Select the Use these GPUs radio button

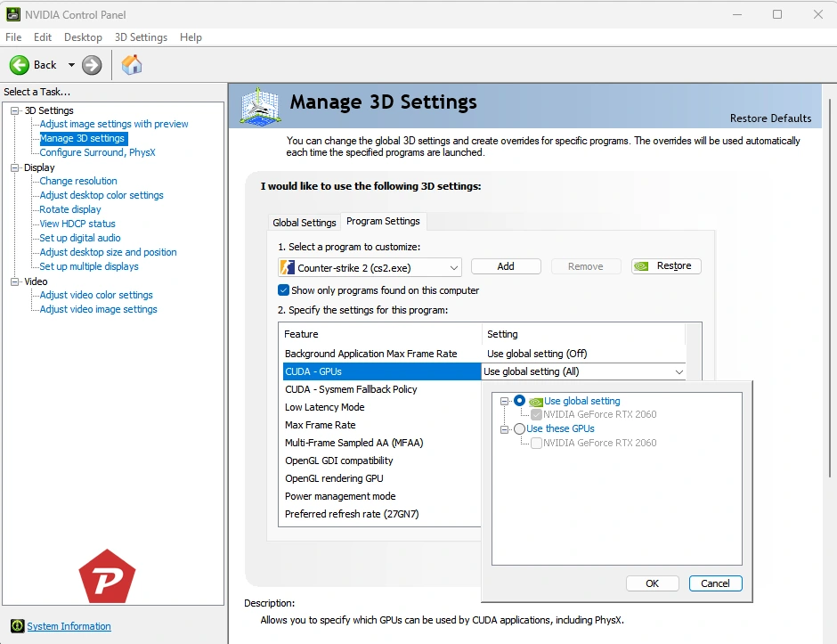(x=519, y=428)
